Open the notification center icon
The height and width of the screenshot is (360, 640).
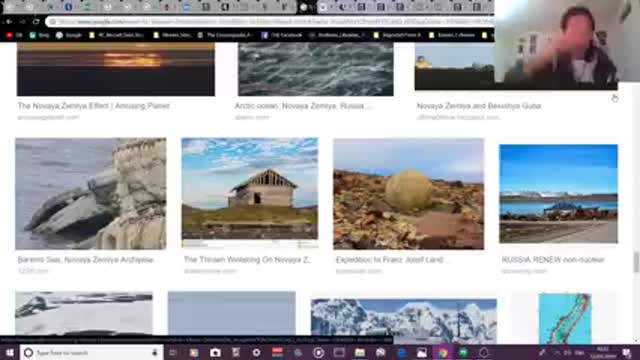coord(627,353)
